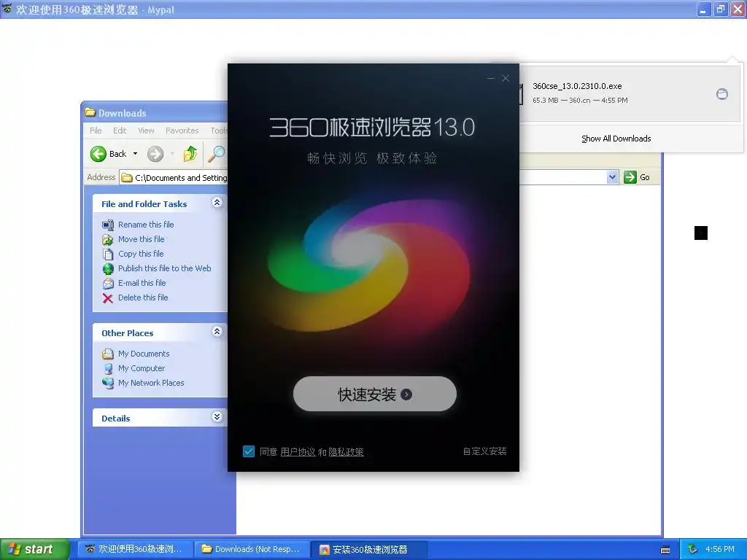Click the Start button
This screenshot has width=747, height=560.
(x=34, y=549)
